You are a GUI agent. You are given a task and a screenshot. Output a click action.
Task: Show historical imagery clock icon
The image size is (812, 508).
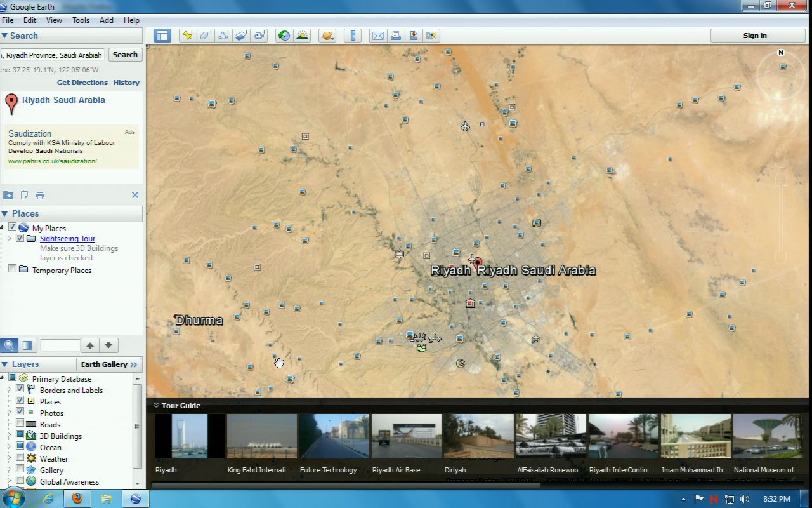284,36
